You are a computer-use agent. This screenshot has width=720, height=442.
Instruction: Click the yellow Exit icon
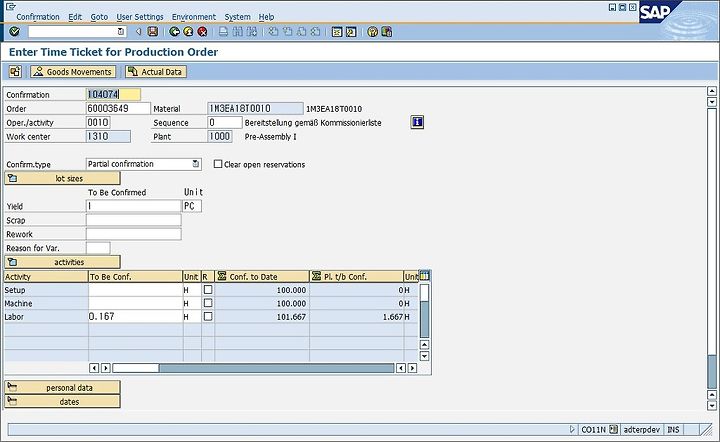(188, 32)
